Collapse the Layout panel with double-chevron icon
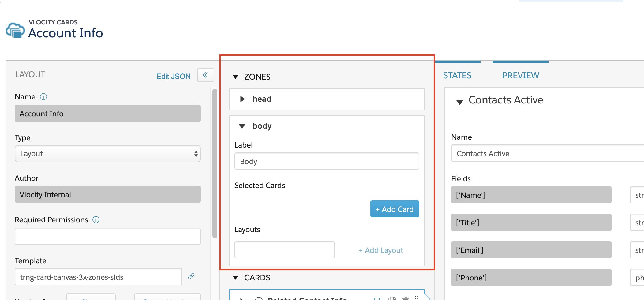 pos(205,75)
